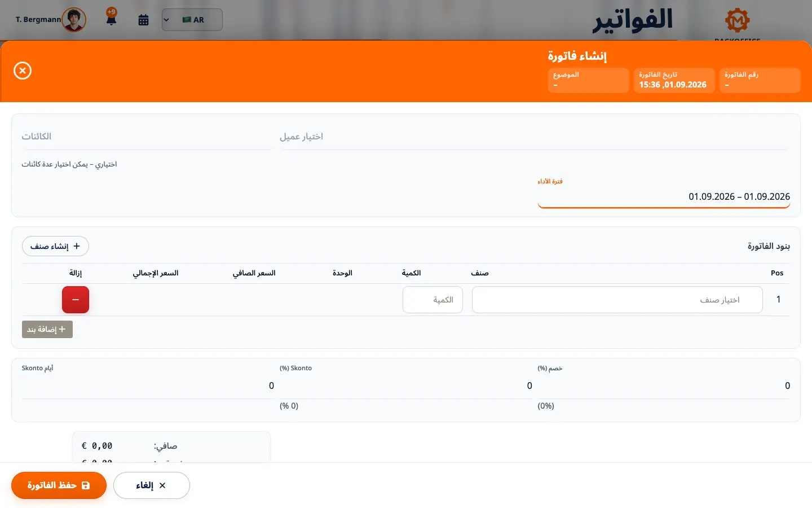This screenshot has height=508, width=812.
Task: Click the صافي: net total label
Action: (x=165, y=446)
